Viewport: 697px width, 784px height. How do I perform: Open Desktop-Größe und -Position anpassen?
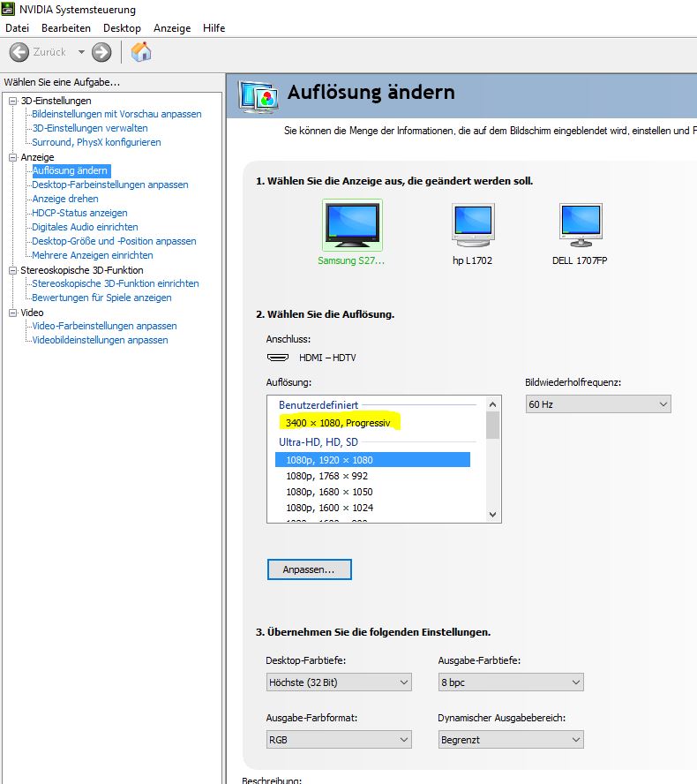(x=114, y=241)
